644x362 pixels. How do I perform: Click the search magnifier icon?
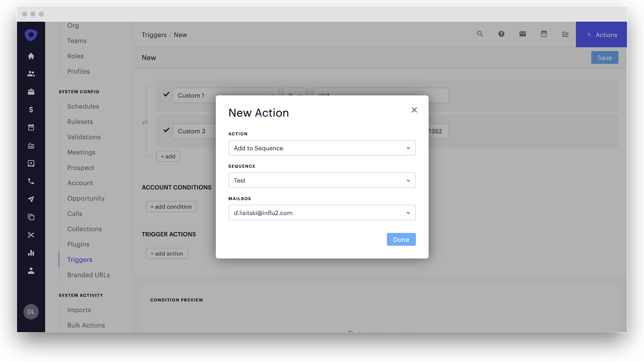[x=480, y=34]
